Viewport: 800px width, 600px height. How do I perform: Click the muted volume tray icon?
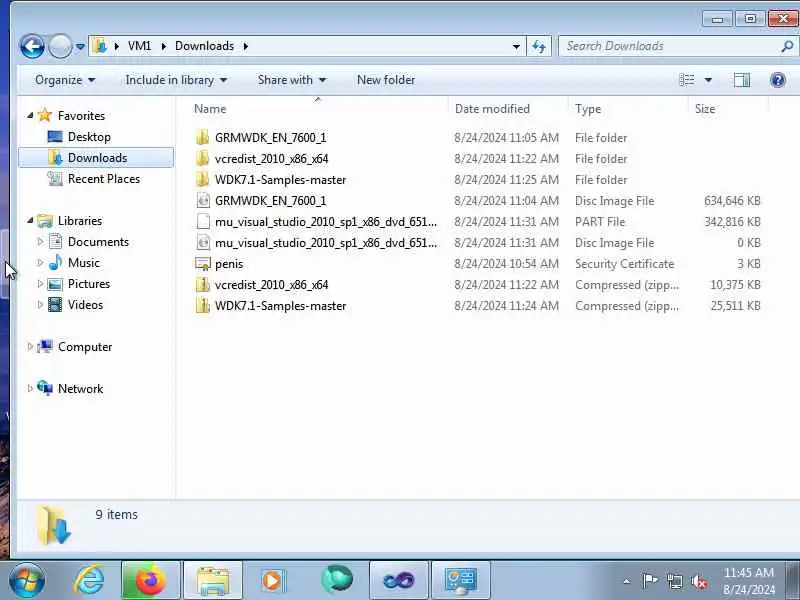coord(699,581)
